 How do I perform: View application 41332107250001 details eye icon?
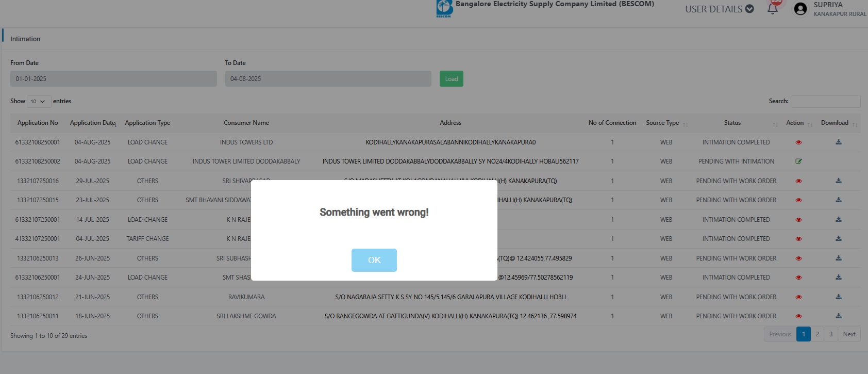[x=798, y=239]
